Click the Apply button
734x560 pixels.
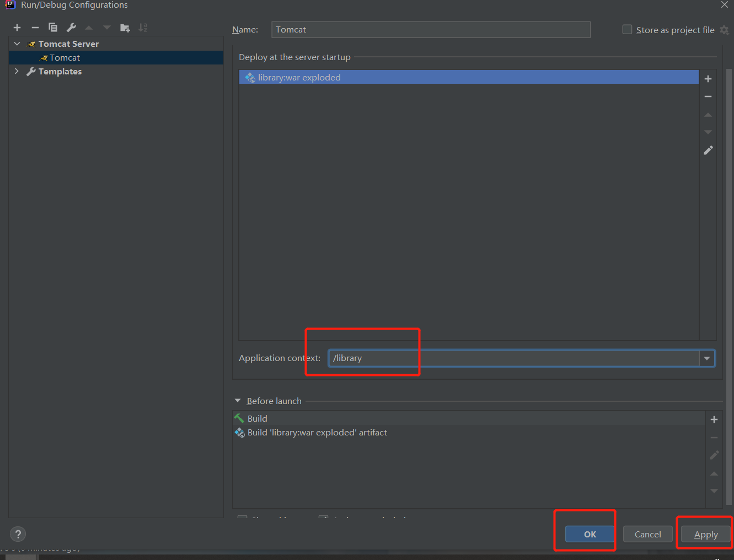pos(706,534)
